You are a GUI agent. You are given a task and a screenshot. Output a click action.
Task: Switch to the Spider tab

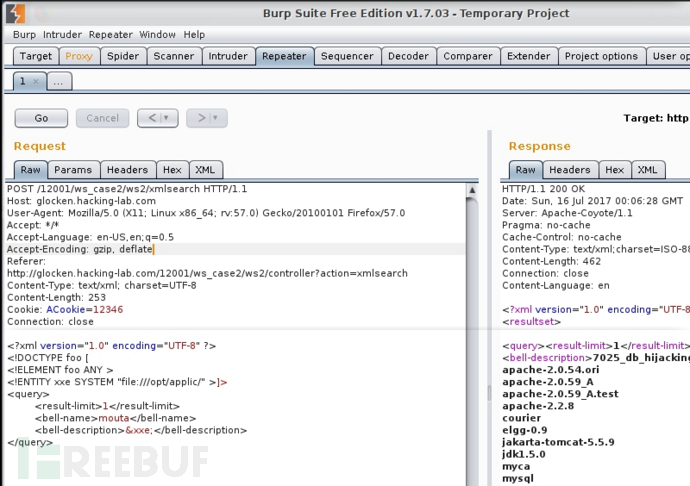tap(123, 56)
